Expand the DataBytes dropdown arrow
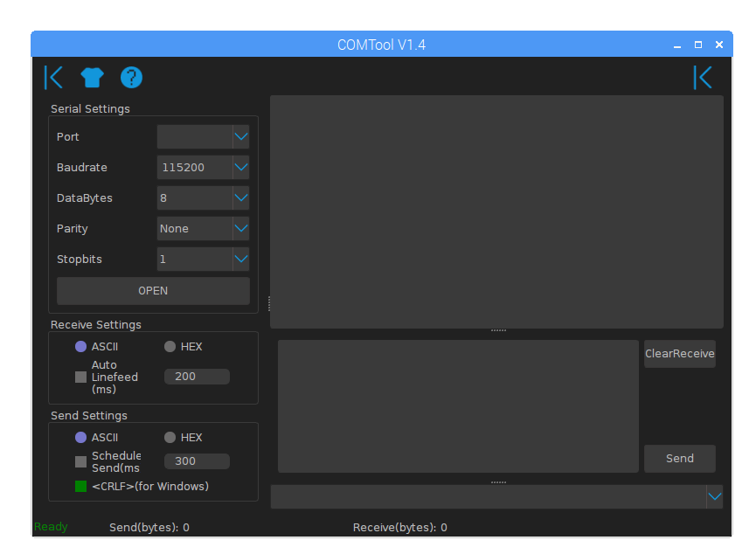 pos(241,197)
